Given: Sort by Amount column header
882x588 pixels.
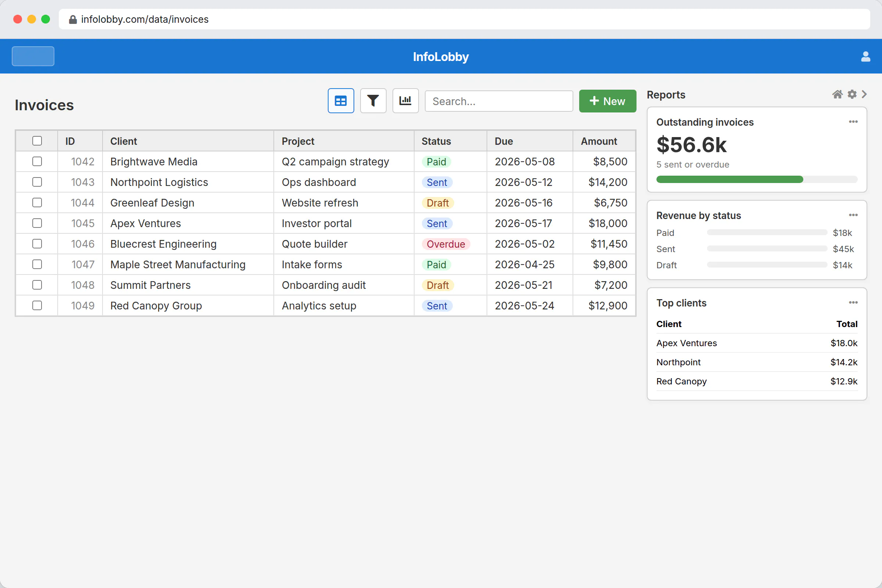Looking at the screenshot, I should click(x=604, y=141).
